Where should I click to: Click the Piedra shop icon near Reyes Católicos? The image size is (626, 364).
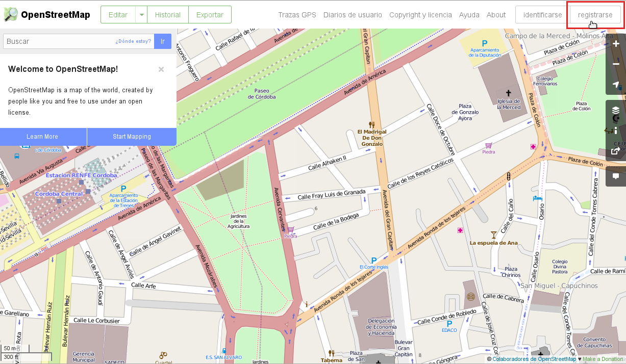(x=489, y=145)
